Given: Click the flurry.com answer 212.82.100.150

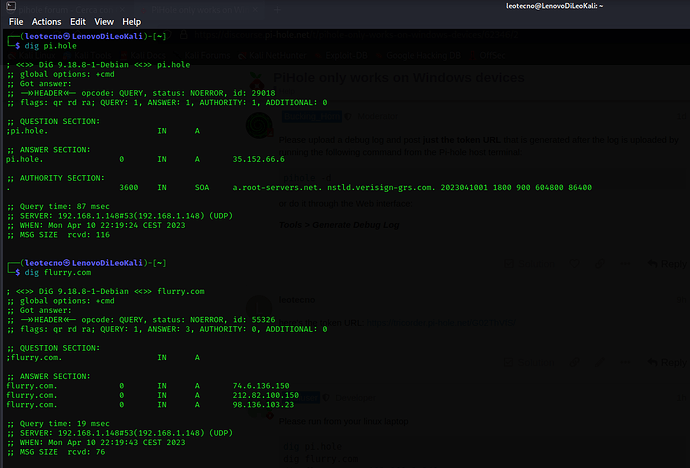Looking at the screenshot, I should [x=265, y=395].
